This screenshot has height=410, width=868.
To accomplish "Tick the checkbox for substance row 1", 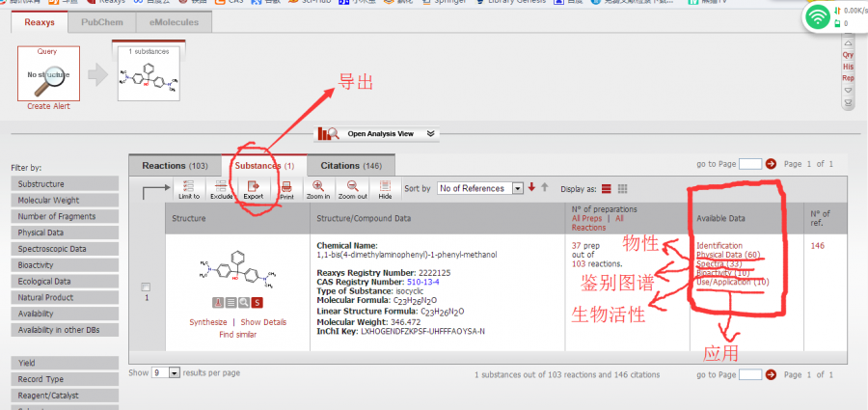I will 146,287.
